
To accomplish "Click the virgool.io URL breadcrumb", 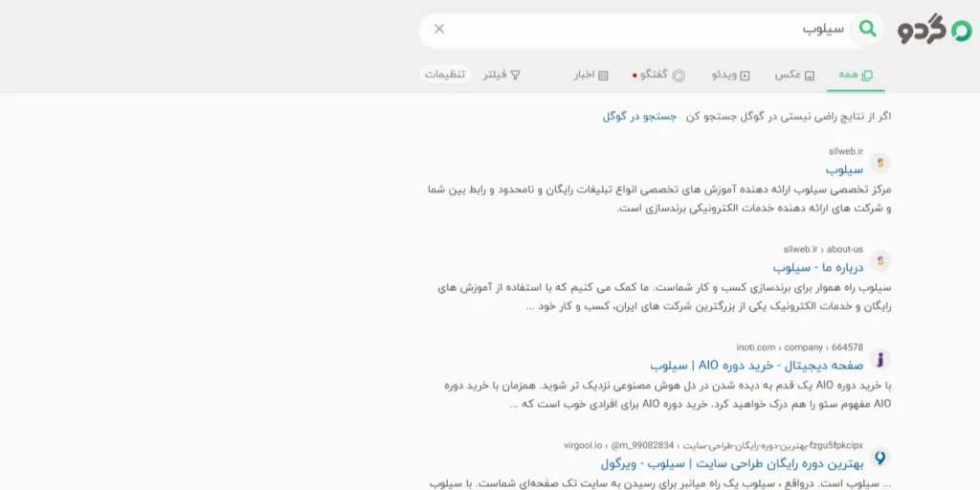I will tap(713, 446).
